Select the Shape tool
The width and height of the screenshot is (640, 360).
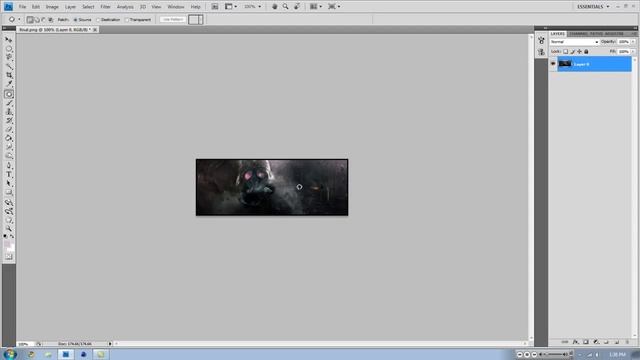9,192
